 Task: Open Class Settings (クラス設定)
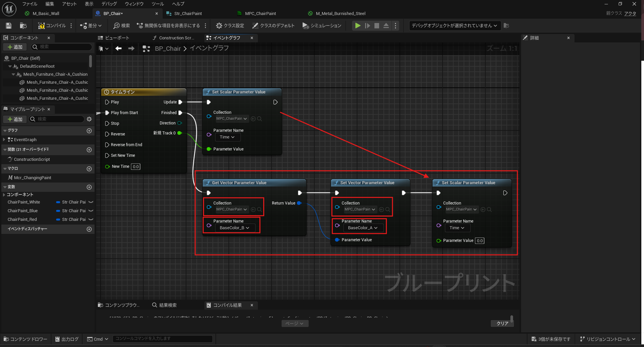click(x=230, y=26)
